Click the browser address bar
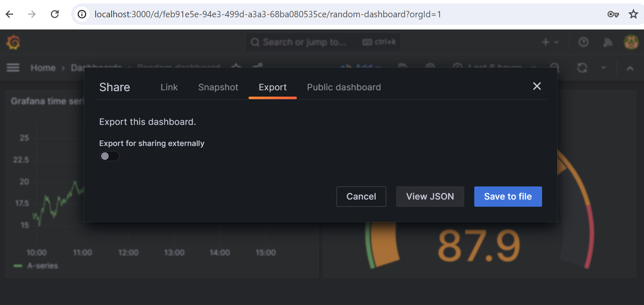 295,14
